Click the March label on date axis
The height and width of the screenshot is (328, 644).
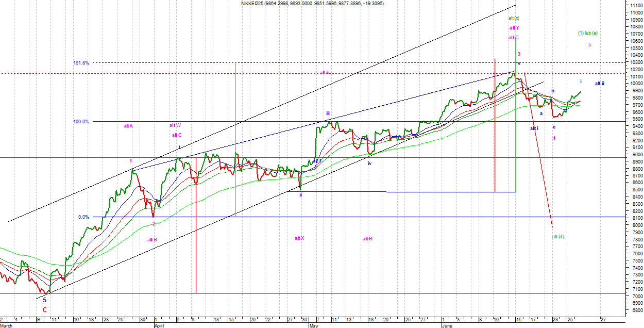coord(7,326)
